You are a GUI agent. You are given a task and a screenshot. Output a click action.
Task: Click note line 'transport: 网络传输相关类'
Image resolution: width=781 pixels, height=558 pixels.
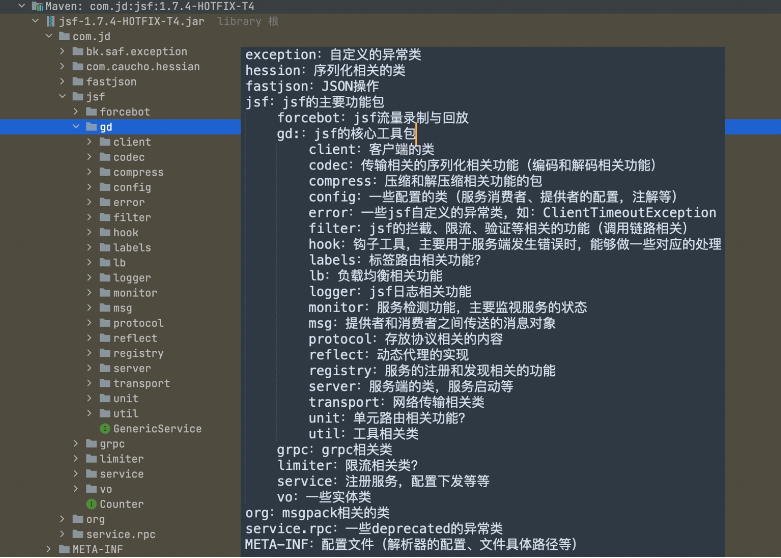pyautogui.click(x=396, y=402)
